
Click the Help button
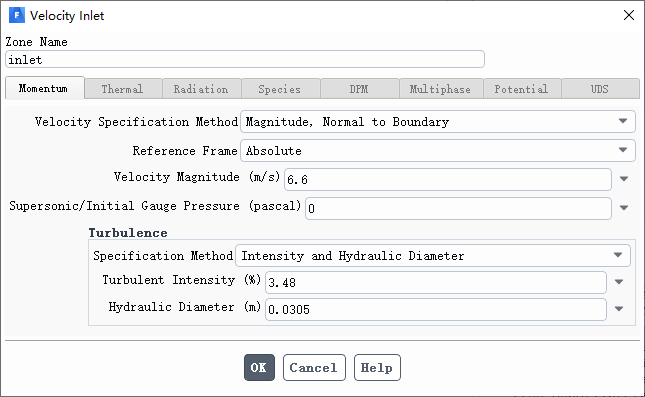point(377,367)
